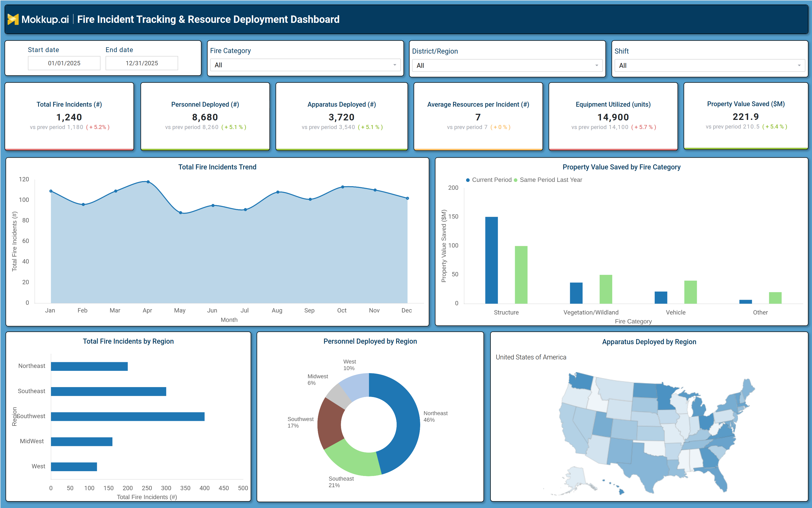
Task: Click the '221.9' property value figure
Action: point(746,117)
